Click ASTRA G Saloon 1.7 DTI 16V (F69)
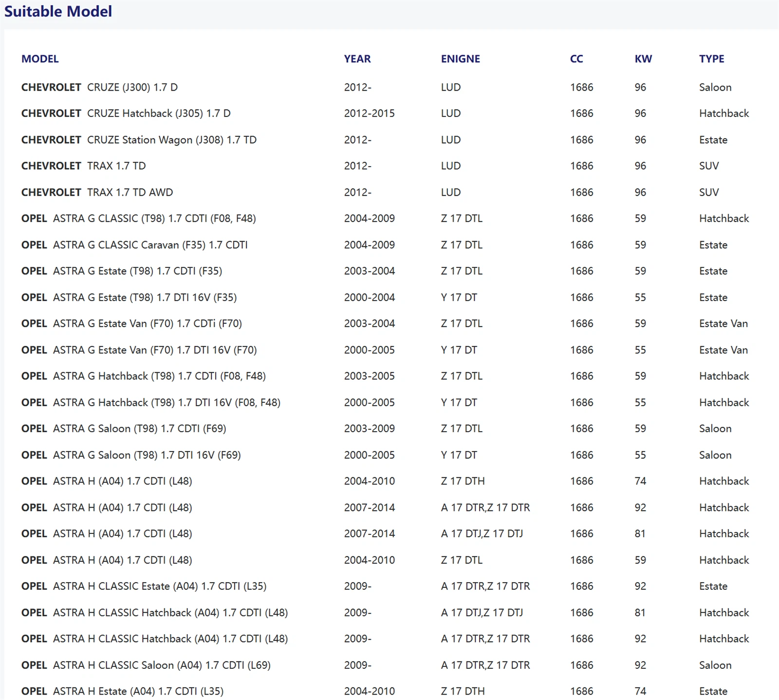 tap(147, 455)
